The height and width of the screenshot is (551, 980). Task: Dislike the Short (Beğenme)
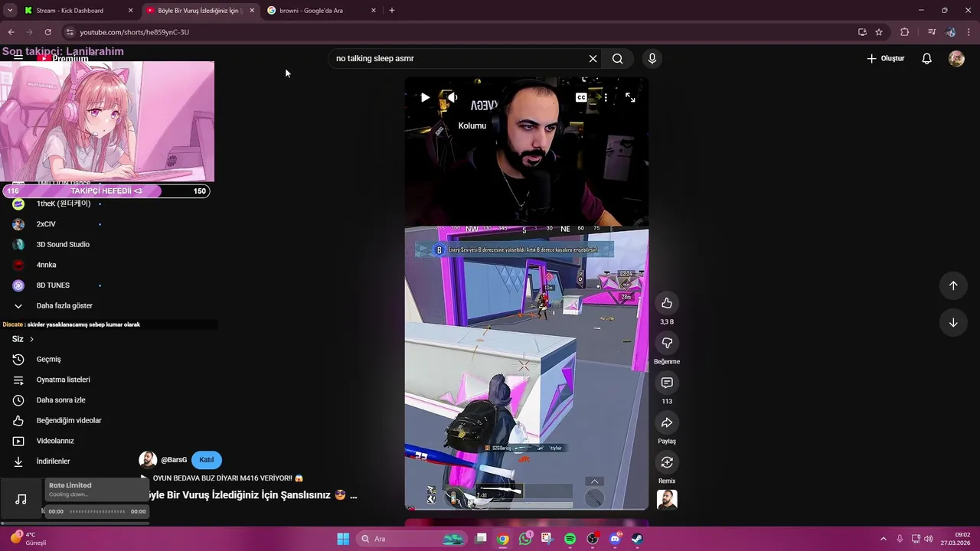667,343
